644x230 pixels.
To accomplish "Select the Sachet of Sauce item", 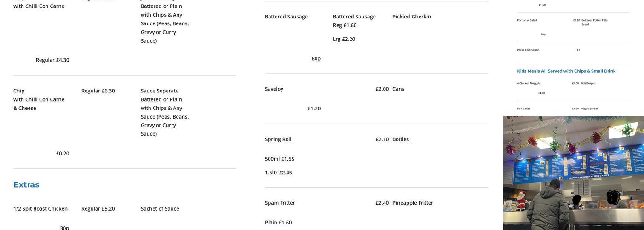I will coord(160,209).
